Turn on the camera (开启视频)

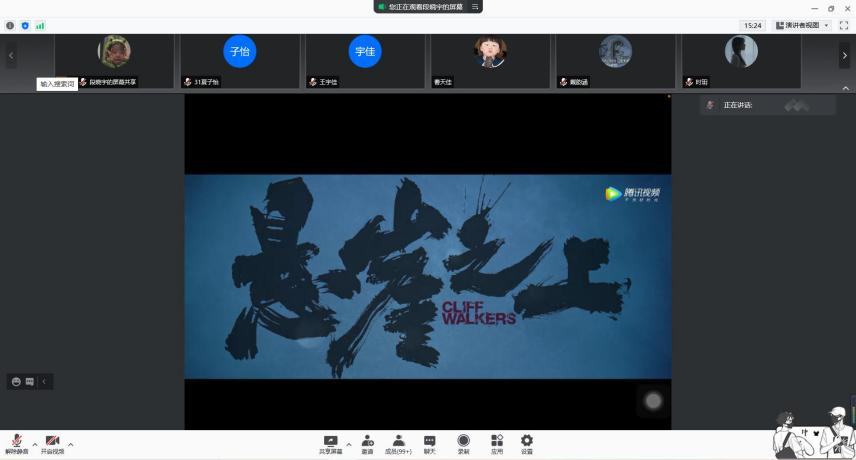[52, 442]
